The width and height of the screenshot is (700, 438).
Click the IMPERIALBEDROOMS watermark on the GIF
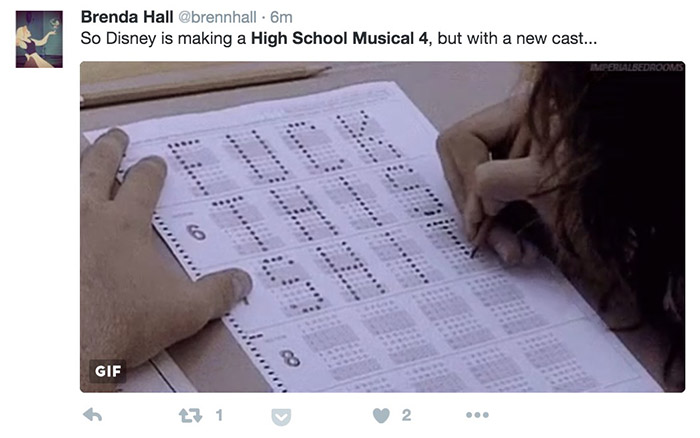(636, 68)
